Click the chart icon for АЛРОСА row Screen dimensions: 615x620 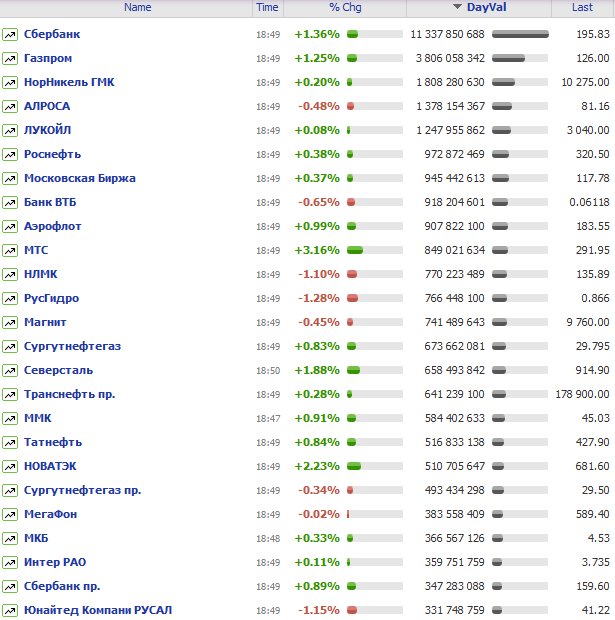(10, 106)
